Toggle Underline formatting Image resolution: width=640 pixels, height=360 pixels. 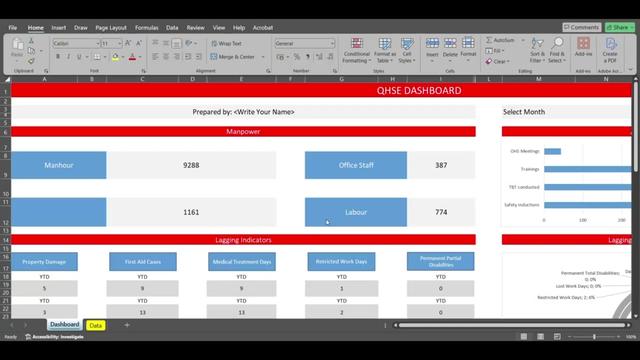pos(79,57)
